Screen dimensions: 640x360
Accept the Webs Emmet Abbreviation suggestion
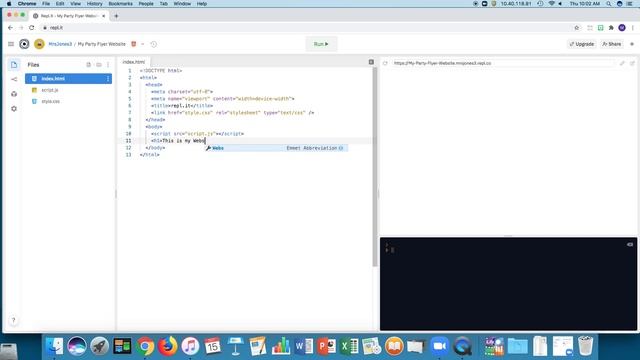(x=276, y=148)
